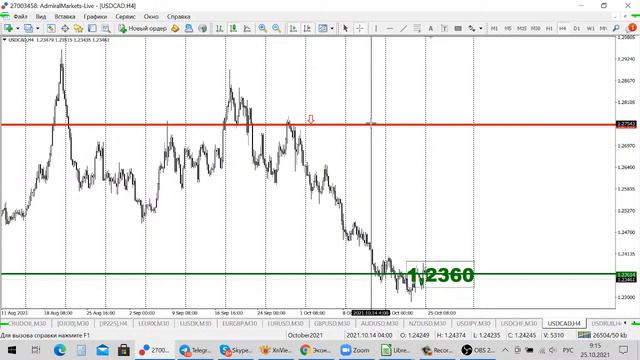Select the text tool A icon
The height and width of the screenshot is (360, 640).
point(430,28)
